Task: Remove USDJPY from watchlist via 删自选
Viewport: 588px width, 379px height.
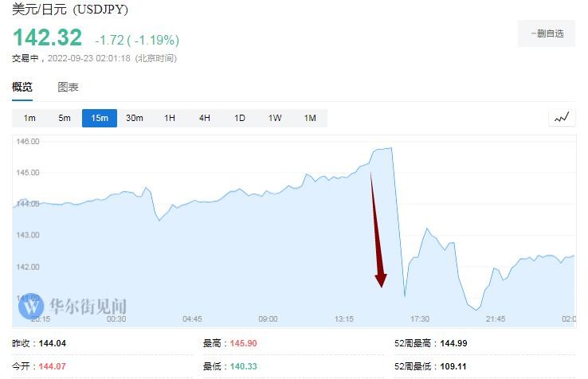Action: pyautogui.click(x=547, y=33)
